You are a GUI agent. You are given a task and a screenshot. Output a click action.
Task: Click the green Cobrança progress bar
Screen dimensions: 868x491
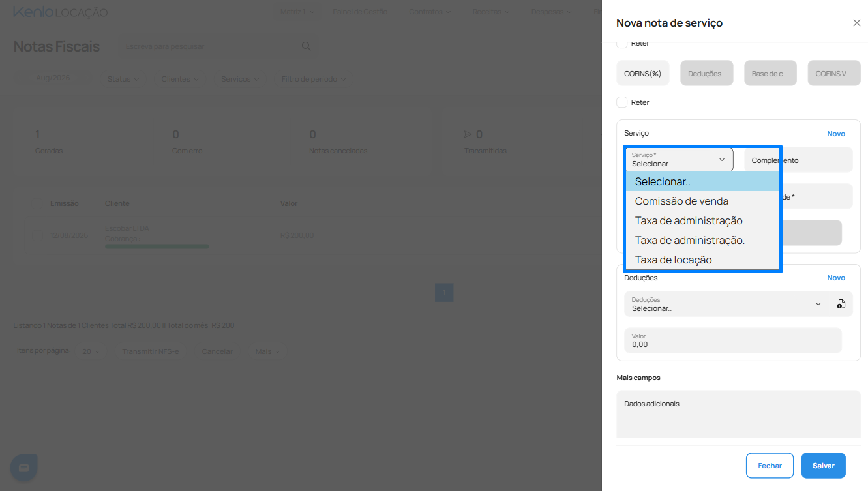click(x=157, y=246)
